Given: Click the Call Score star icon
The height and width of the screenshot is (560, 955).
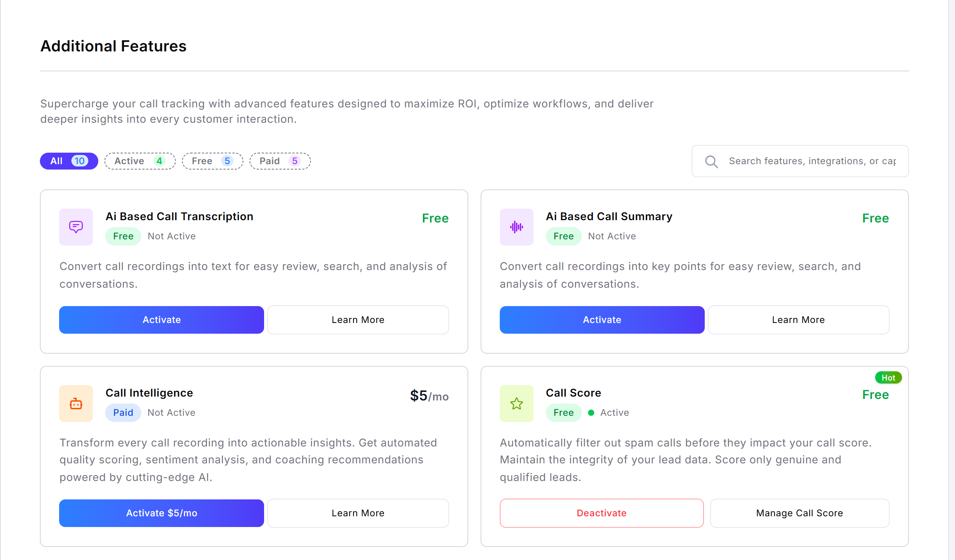Looking at the screenshot, I should (x=516, y=404).
